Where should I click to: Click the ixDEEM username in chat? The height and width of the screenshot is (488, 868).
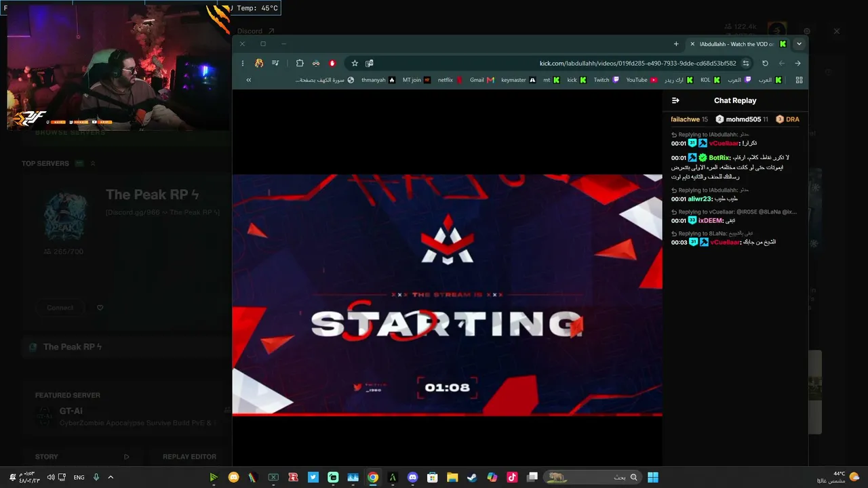pyautogui.click(x=711, y=220)
